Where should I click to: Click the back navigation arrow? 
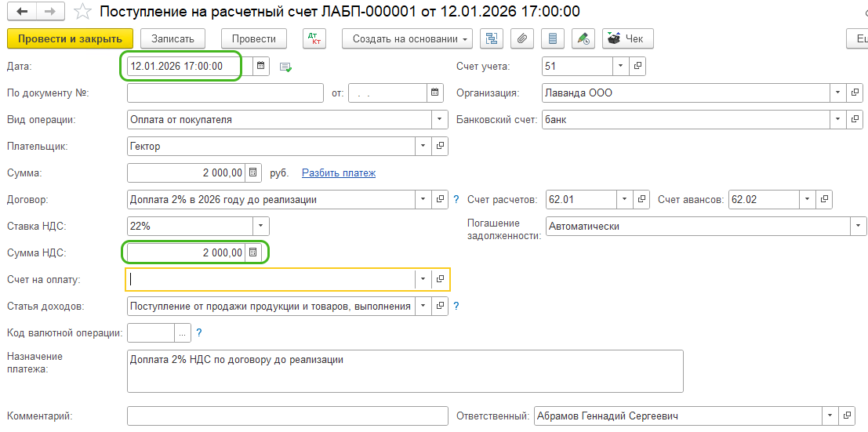(21, 12)
